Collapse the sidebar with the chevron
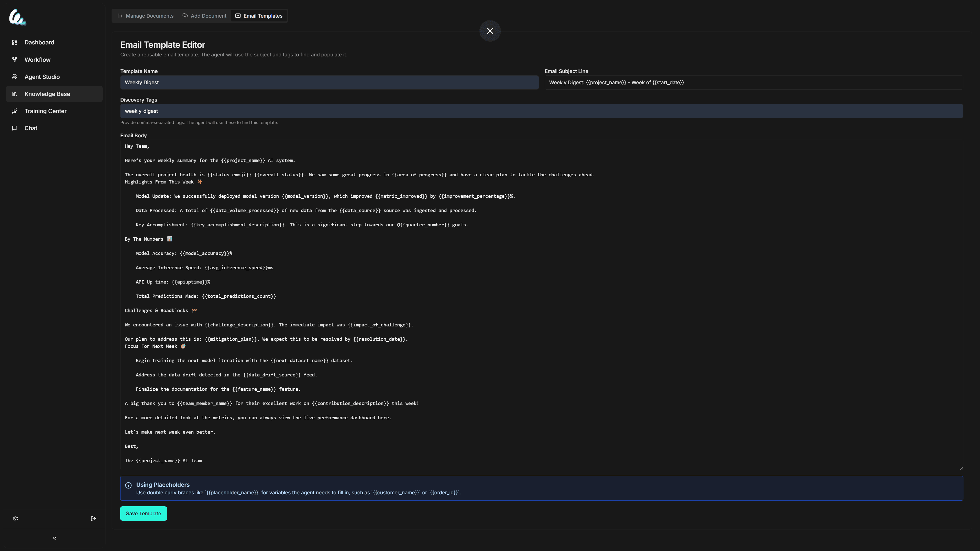Viewport: 980px width, 551px height. [x=54, y=538]
